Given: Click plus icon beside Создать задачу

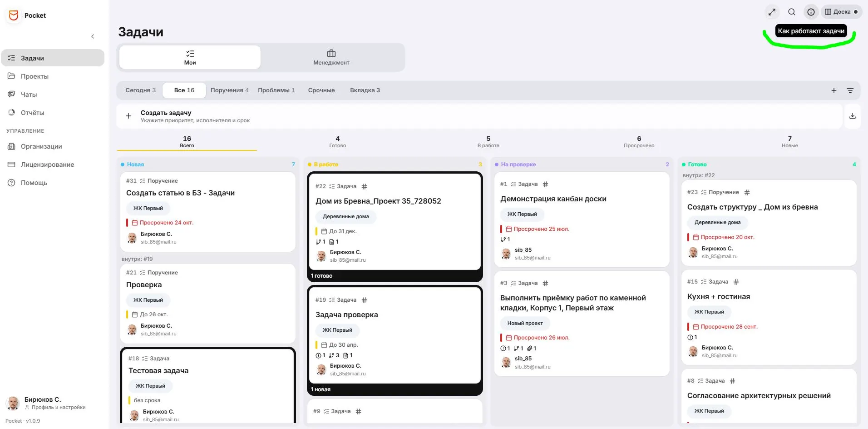Looking at the screenshot, I should pos(128,116).
